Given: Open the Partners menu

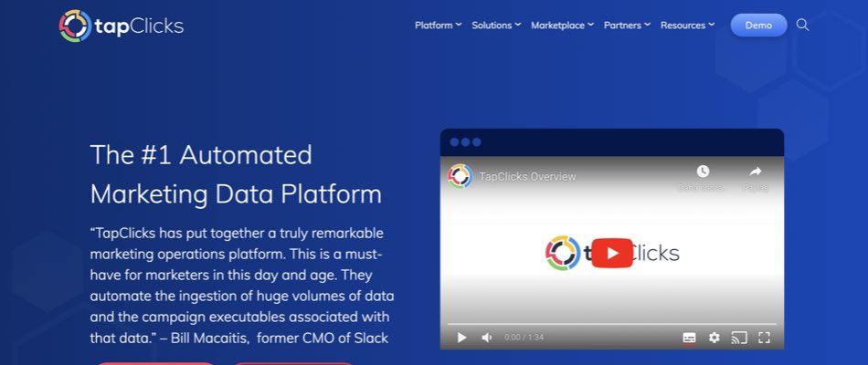Looking at the screenshot, I should coord(627,26).
